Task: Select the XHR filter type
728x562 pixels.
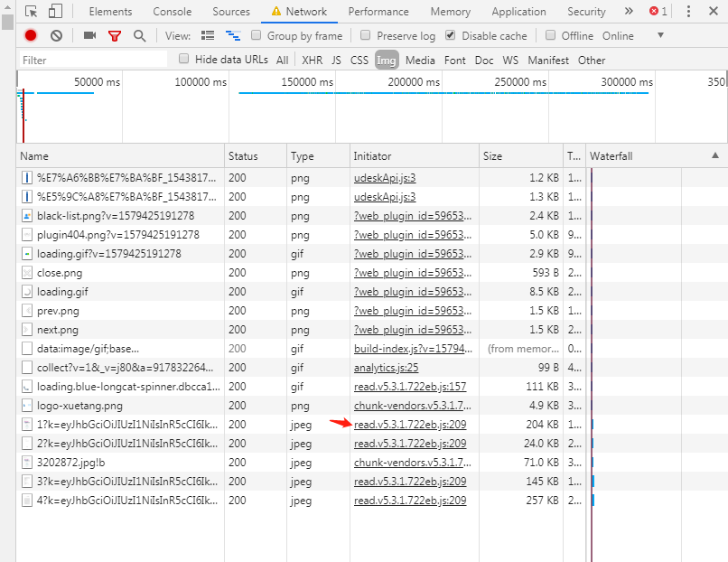Action: pos(312,60)
